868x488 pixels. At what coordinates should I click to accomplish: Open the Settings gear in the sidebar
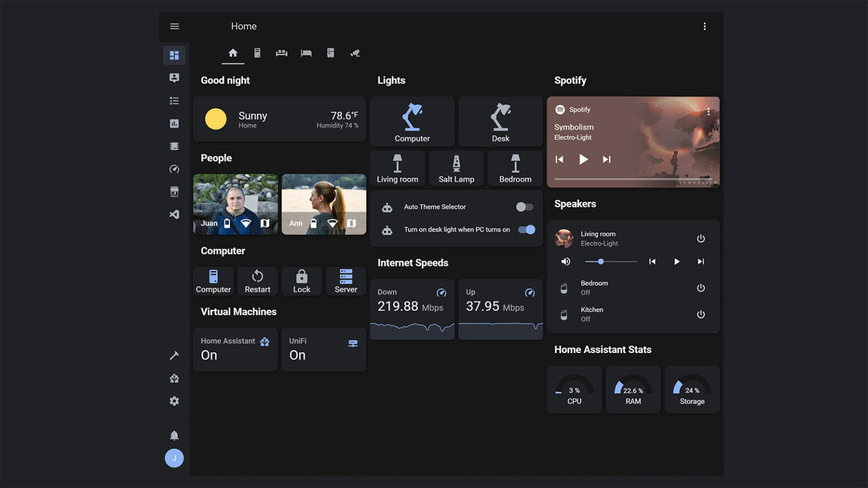point(174,401)
